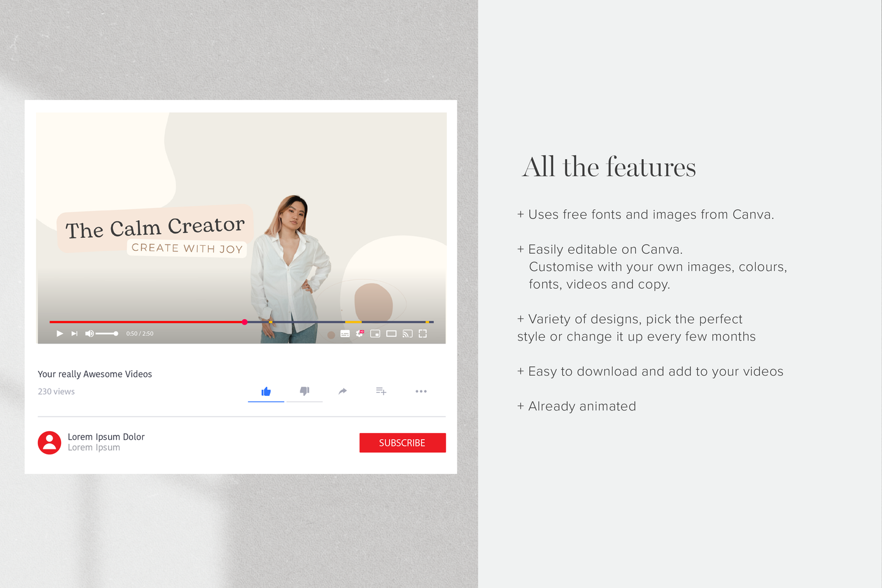Dislike the video with thumbs down

point(305,391)
